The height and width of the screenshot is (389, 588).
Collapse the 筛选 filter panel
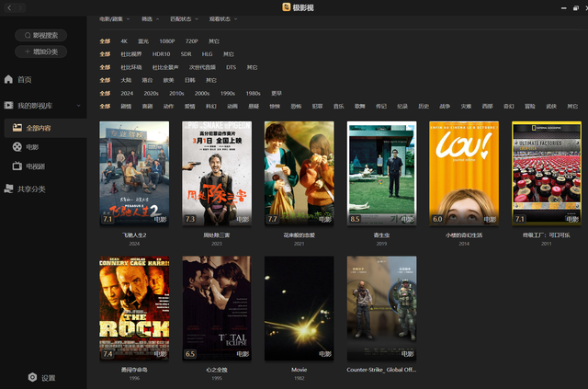(x=150, y=18)
